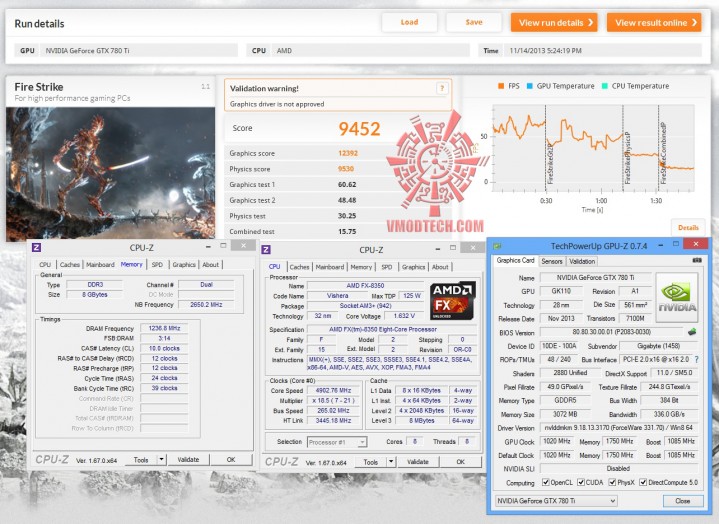This screenshot has height=524, width=719.
Task: Click OK in CPU-Z Memory window
Action: pyautogui.click(x=231, y=459)
